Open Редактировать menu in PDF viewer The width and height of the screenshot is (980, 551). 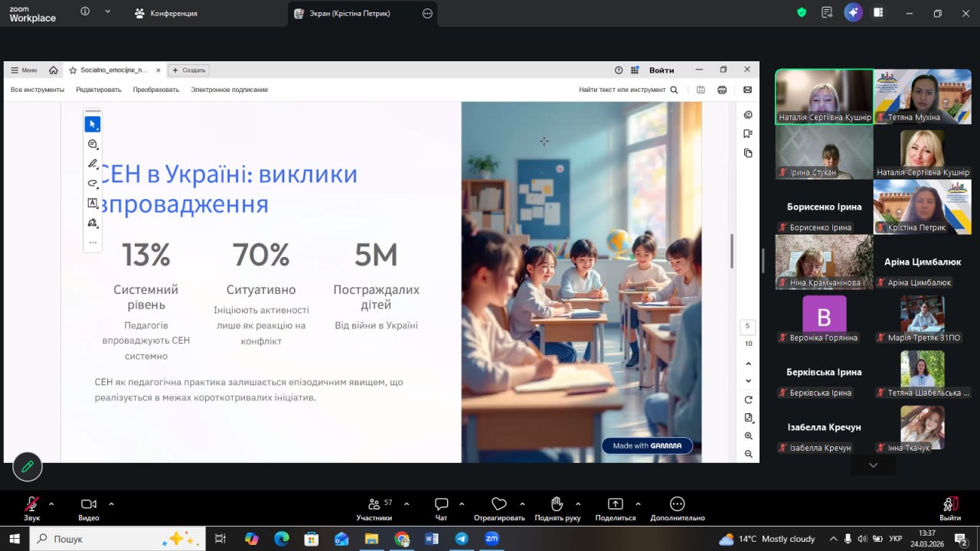pos(98,90)
